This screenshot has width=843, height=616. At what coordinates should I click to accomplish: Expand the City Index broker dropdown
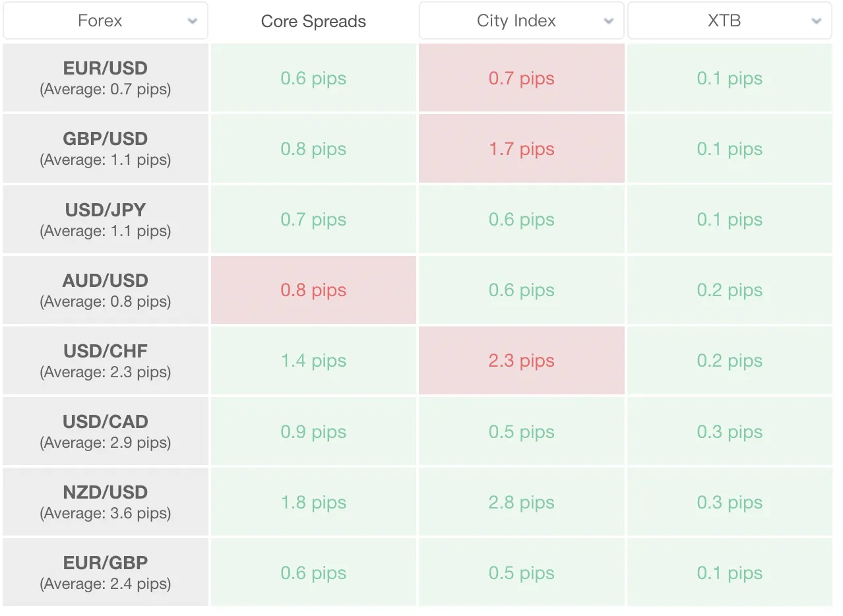pos(521,20)
